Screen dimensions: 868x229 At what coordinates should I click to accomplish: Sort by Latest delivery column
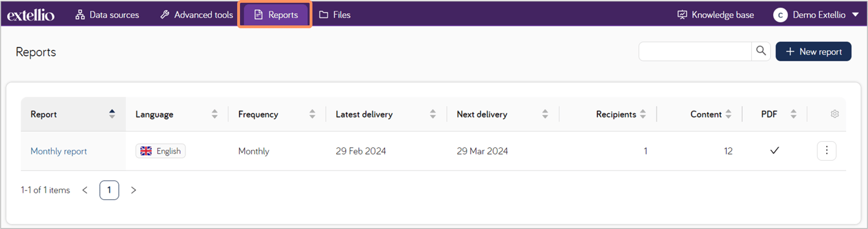[433, 114]
